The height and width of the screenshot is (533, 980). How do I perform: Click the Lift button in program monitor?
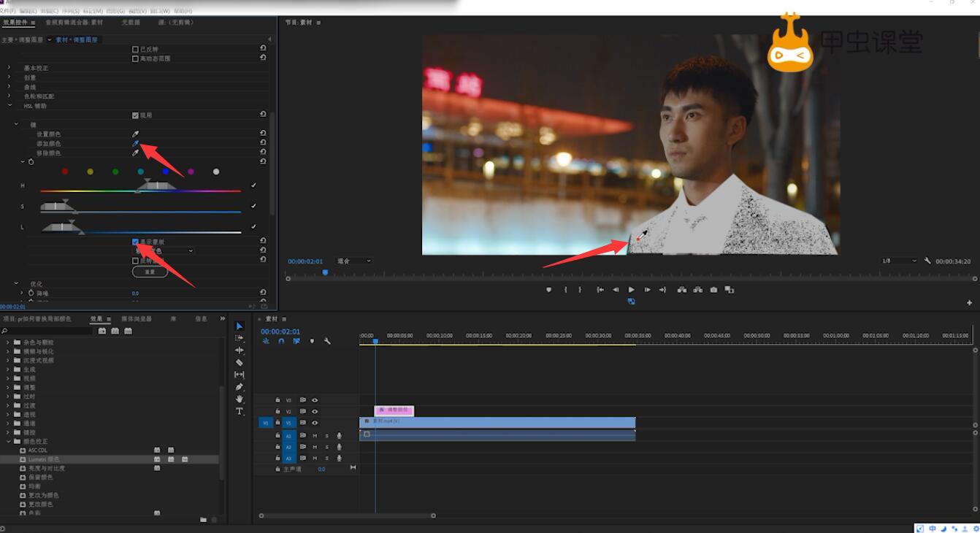pos(681,290)
